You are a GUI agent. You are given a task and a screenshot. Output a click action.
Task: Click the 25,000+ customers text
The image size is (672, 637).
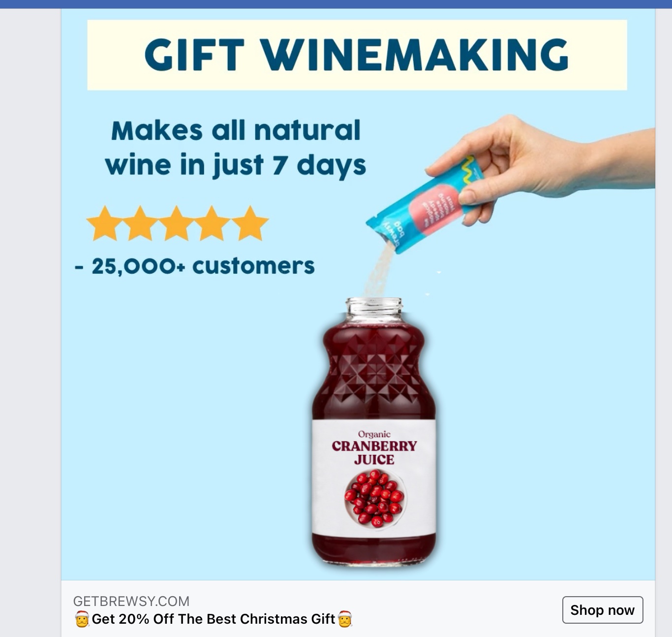click(x=195, y=266)
